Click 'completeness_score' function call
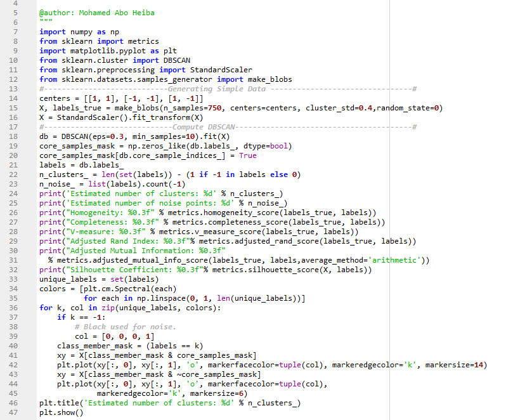Image resolution: width=506 pixels, height=420 pixels. [248, 223]
